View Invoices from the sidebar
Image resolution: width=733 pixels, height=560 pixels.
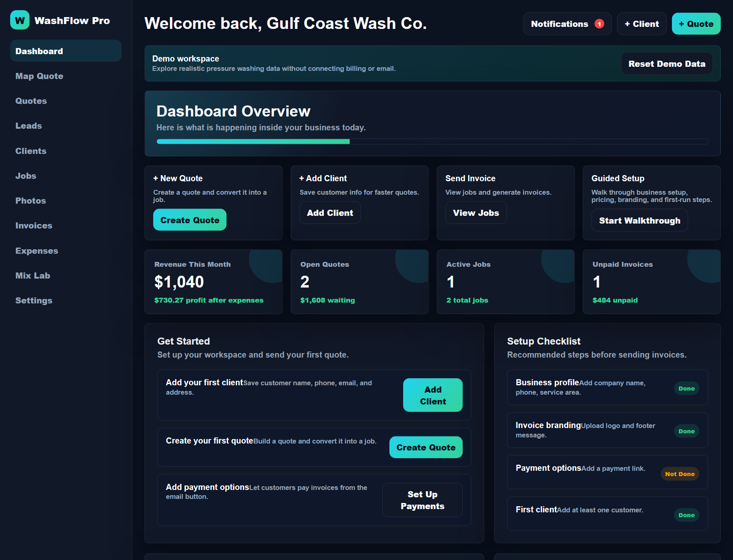click(34, 225)
